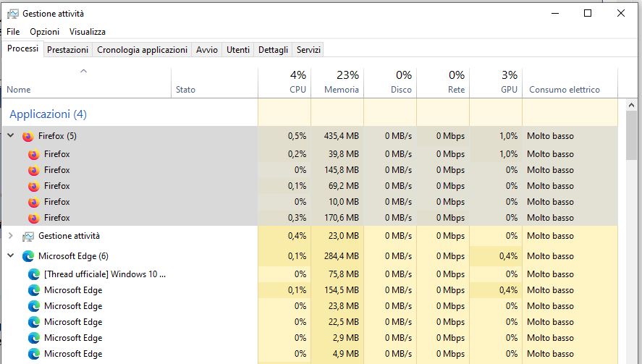This screenshot has width=642, height=364.
Task: Switch to the Avvio tab
Action: click(x=207, y=49)
